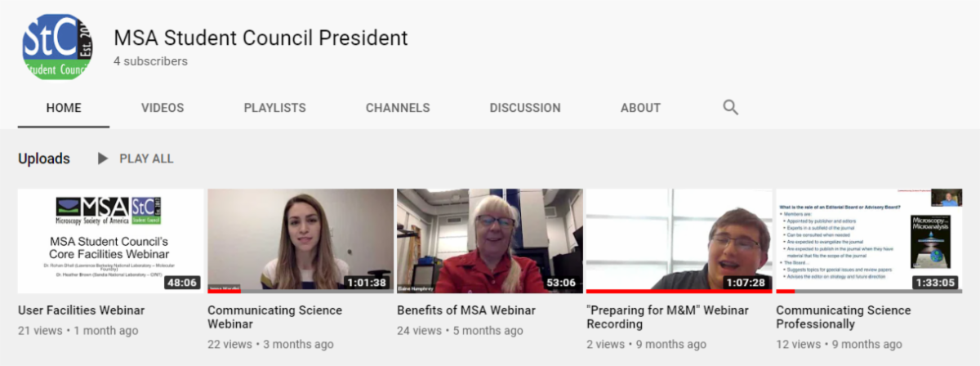
Task: Open the CHANNELS tab
Action: [x=398, y=108]
